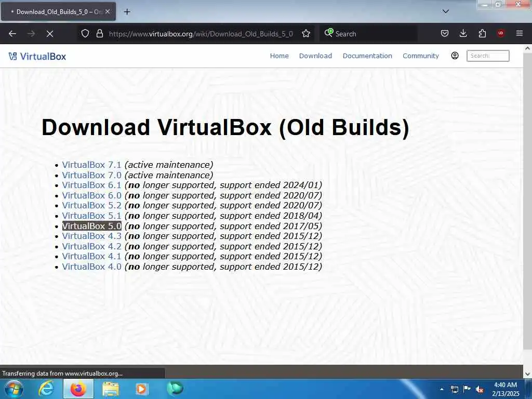Click the VirtualBox logo in header

pyautogui.click(x=37, y=56)
